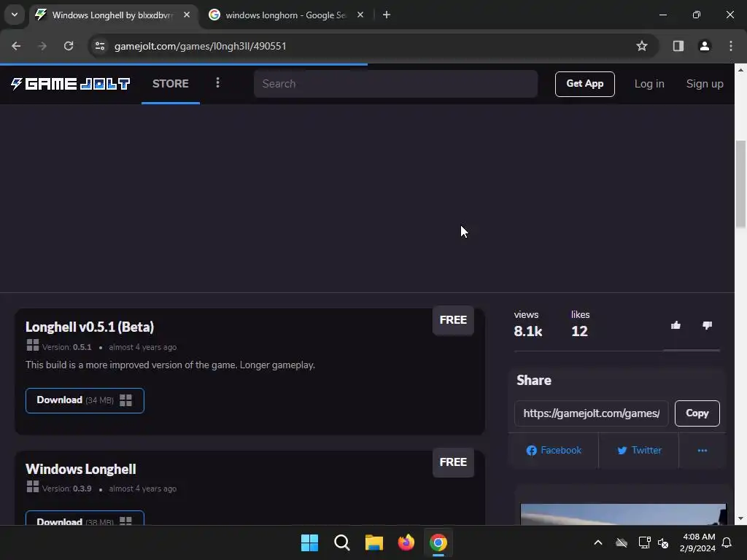The width and height of the screenshot is (747, 560).
Task: Open more share options ellipsis
Action: click(x=703, y=450)
